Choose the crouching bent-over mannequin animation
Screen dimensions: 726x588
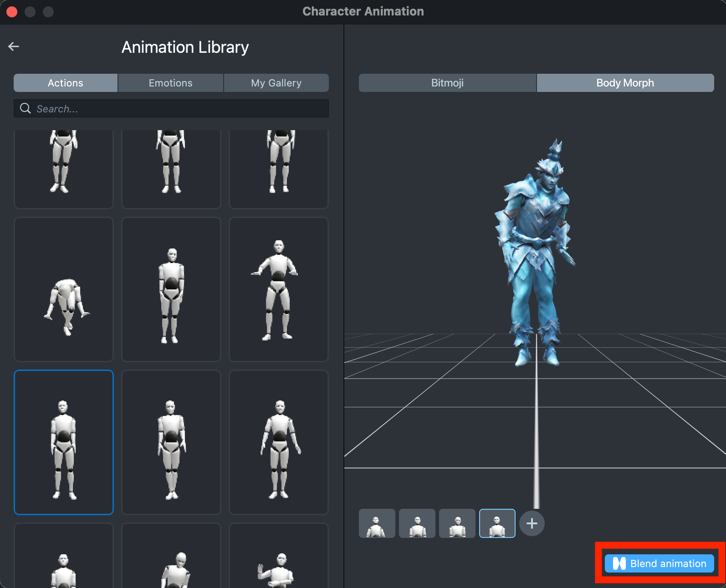(x=64, y=289)
